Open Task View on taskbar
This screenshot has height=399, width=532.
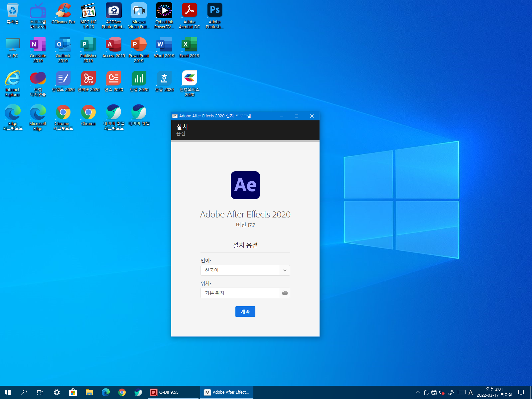40,392
